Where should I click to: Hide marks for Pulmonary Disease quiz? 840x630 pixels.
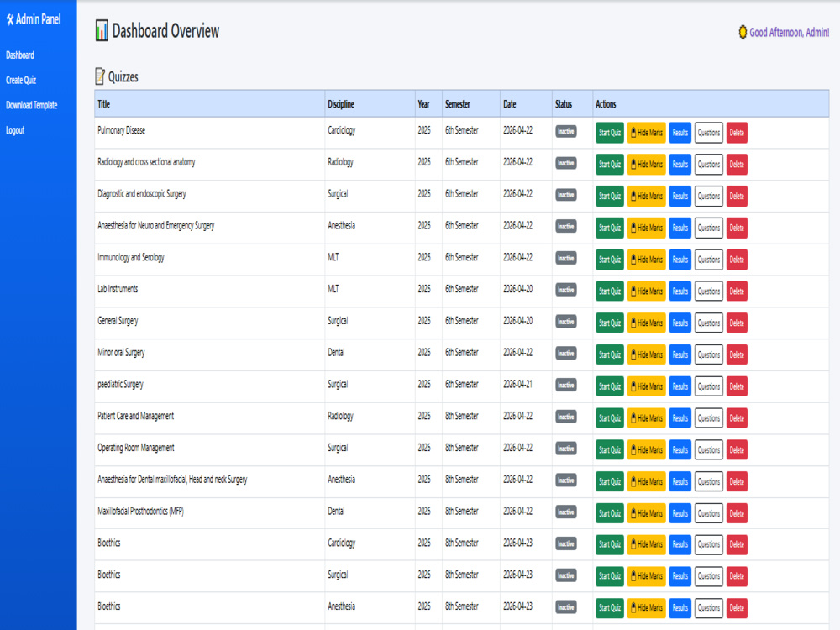pyautogui.click(x=647, y=133)
